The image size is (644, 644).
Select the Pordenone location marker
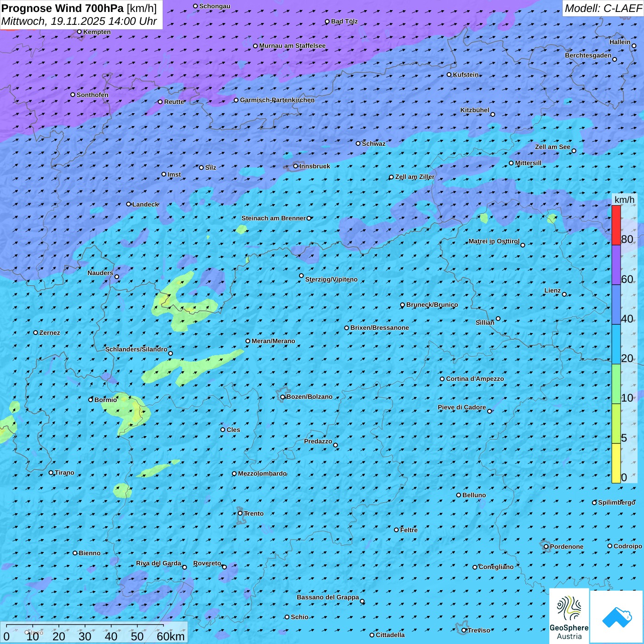coord(546,546)
